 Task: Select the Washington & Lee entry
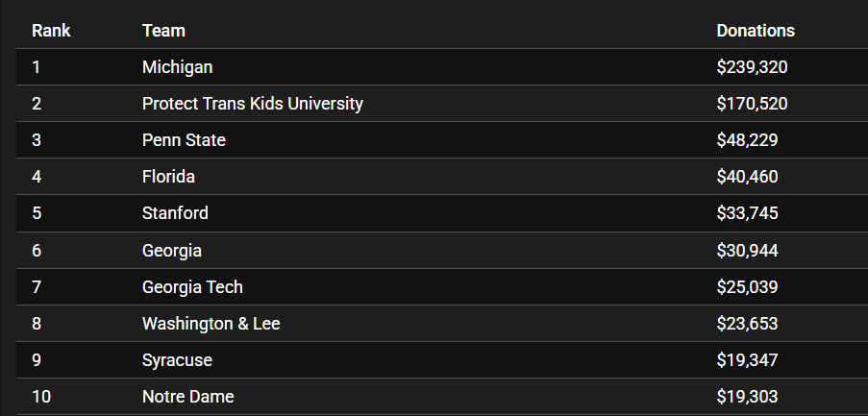coord(211,324)
